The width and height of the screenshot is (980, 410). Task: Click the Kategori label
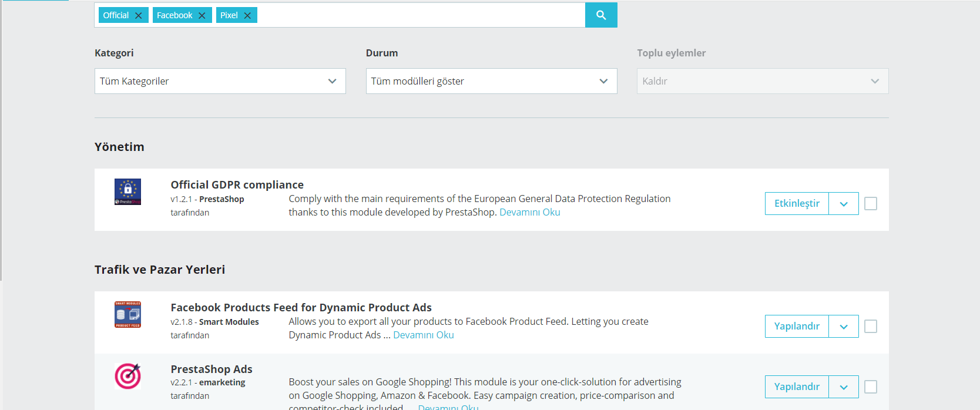[x=114, y=53]
